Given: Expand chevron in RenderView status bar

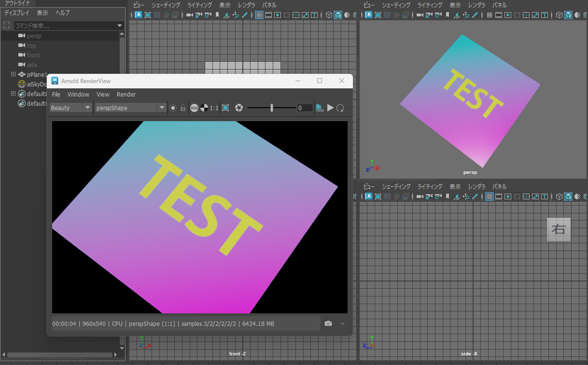Looking at the screenshot, I should [343, 323].
